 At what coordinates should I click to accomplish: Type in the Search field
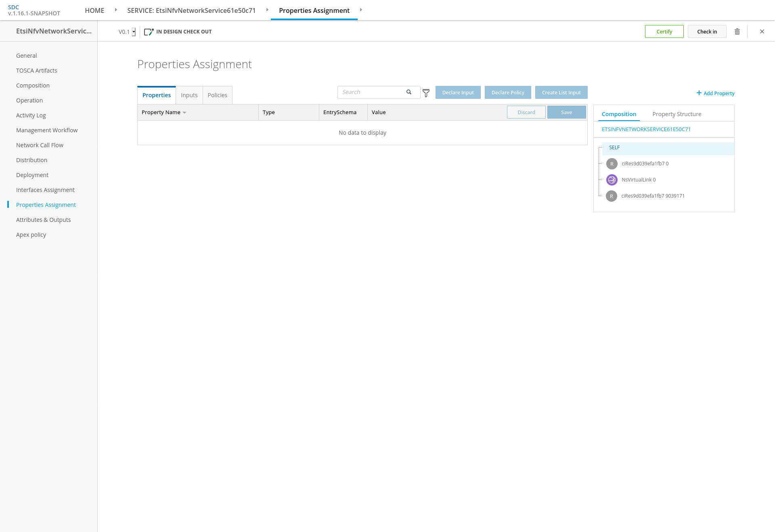371,92
